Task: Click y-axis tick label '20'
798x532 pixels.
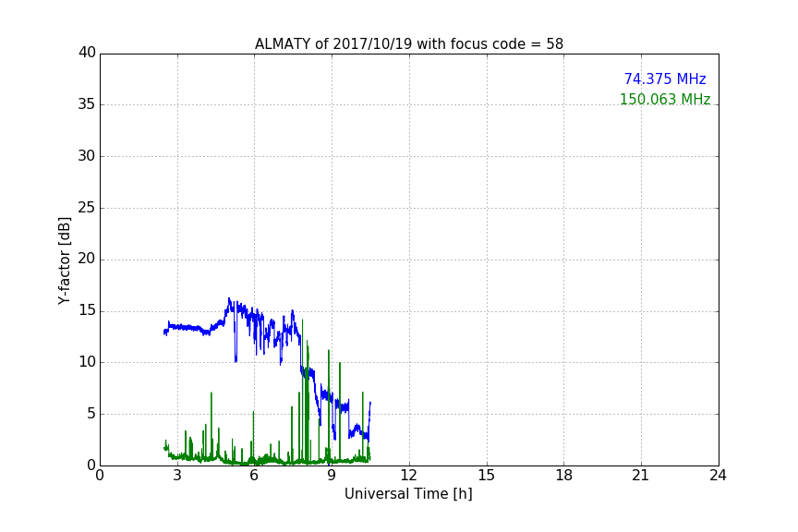Action: coord(87,260)
